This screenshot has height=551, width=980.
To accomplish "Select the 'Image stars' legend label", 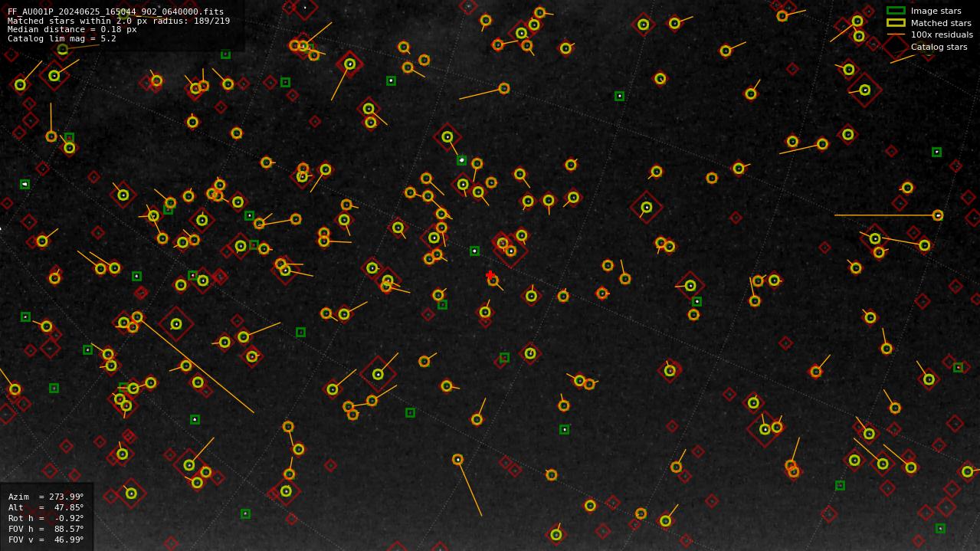I will click(x=936, y=11).
